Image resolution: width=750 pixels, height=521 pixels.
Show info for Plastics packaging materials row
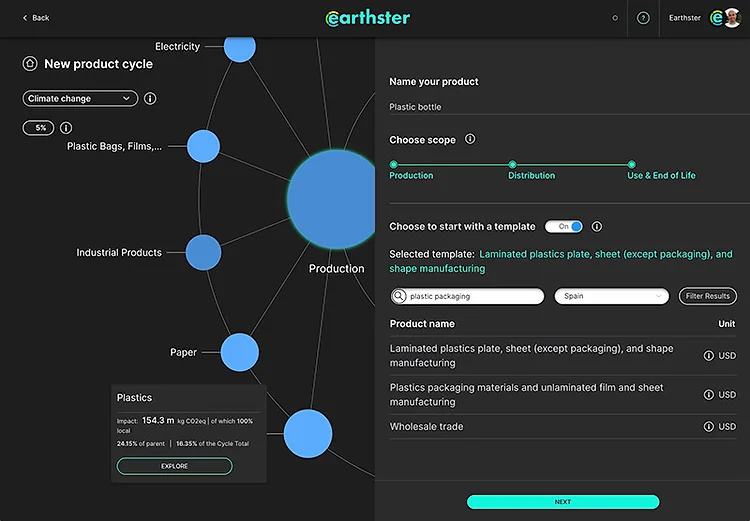point(708,395)
